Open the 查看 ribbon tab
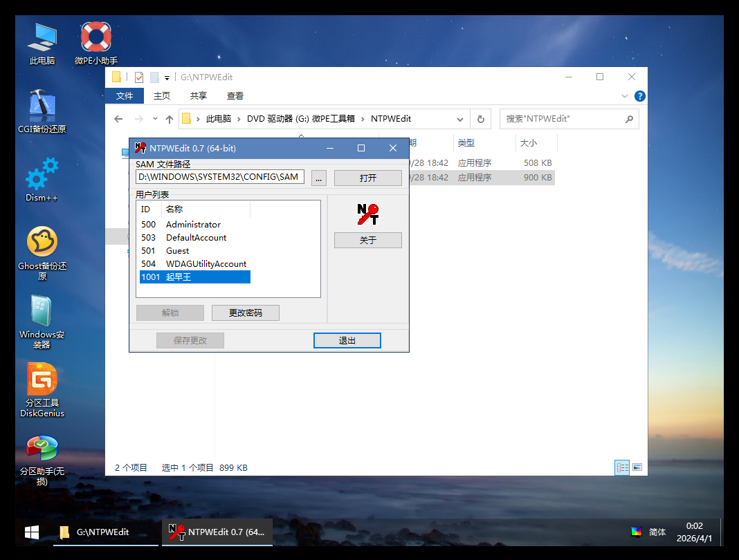739x560 pixels. point(235,95)
